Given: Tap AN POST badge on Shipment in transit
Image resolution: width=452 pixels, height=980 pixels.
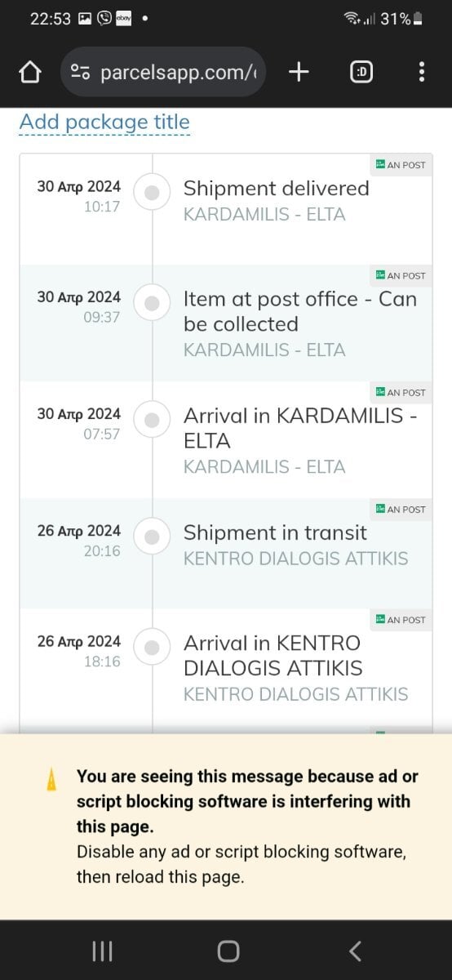Looking at the screenshot, I should 401,509.
